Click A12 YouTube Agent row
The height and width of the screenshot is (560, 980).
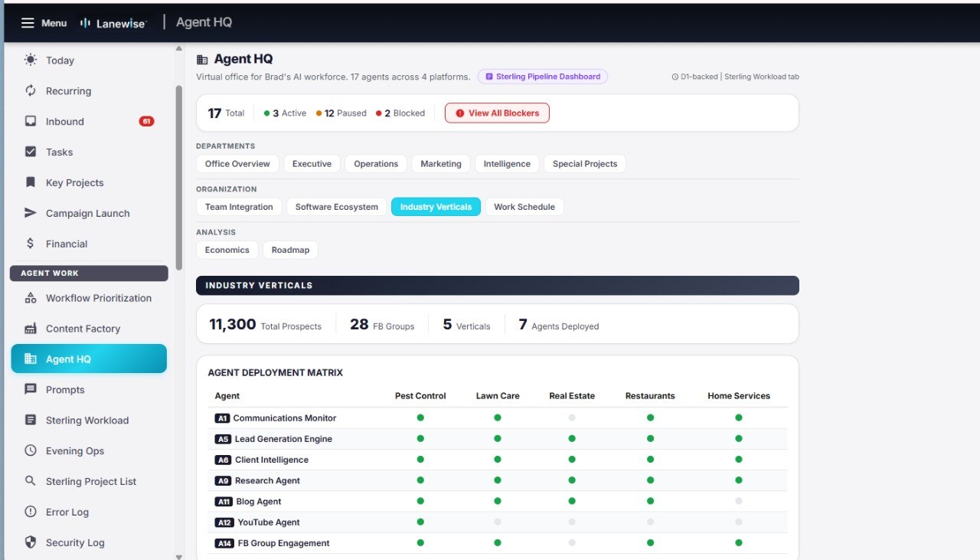[498, 522]
